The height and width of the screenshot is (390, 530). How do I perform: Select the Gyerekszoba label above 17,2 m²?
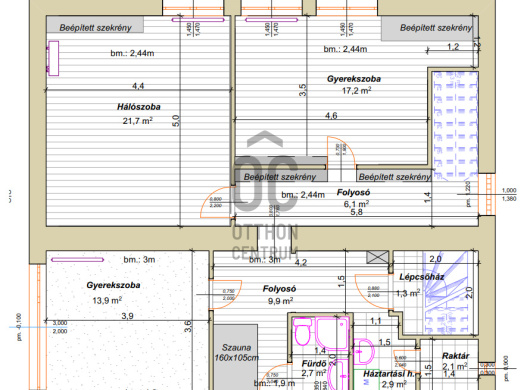[x=354, y=79]
